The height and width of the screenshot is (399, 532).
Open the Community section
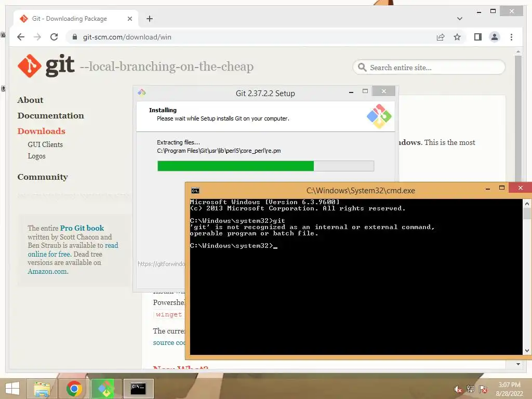coord(43,177)
